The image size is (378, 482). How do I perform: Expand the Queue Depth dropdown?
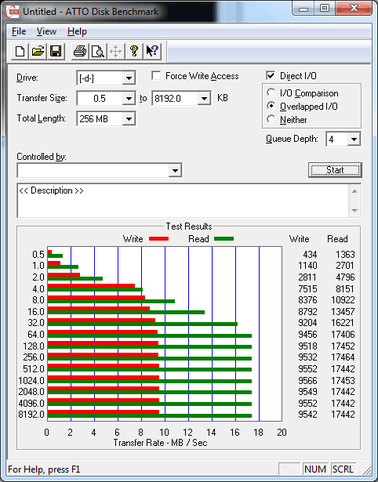(354, 139)
